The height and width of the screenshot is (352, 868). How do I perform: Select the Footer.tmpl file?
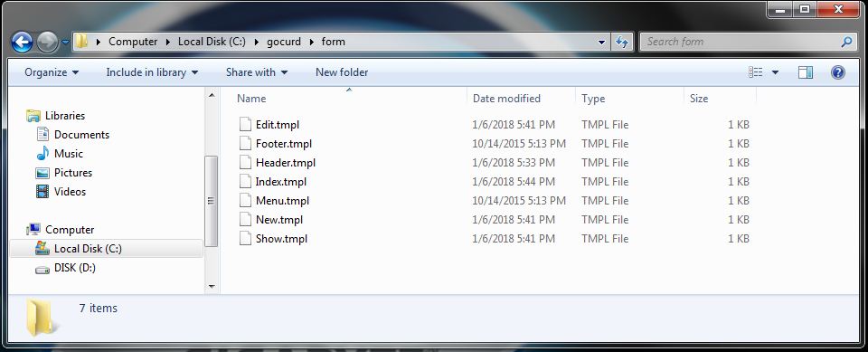coord(283,144)
